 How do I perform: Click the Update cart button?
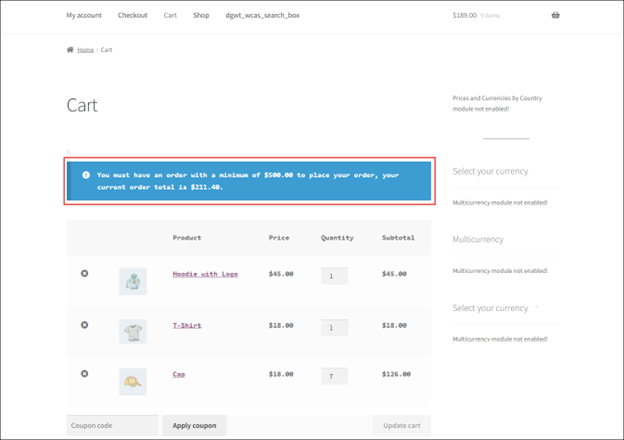(x=402, y=425)
